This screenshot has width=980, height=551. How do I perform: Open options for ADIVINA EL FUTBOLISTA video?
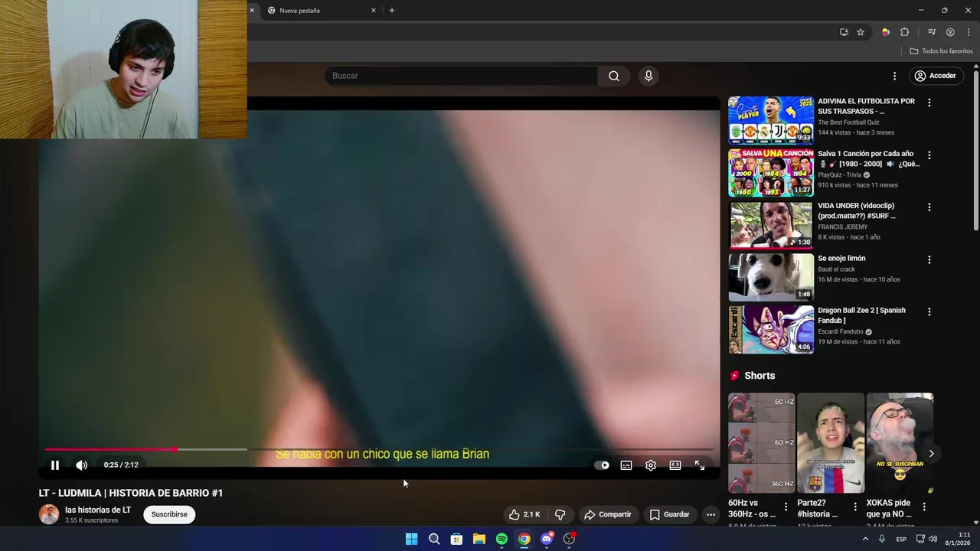click(929, 103)
